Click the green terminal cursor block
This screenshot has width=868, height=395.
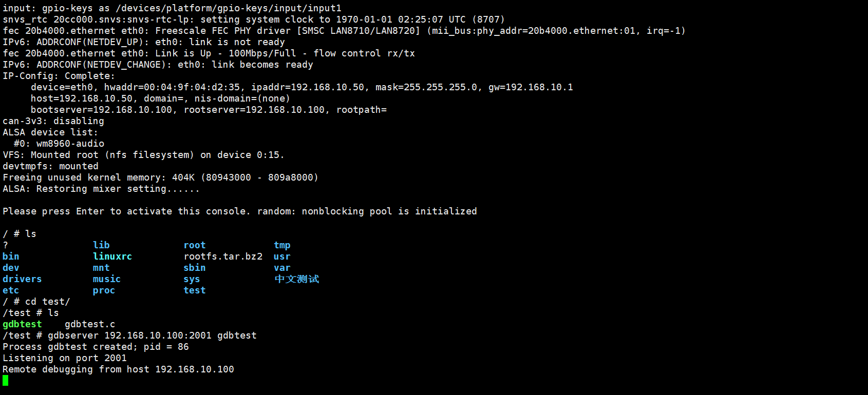coord(5,380)
